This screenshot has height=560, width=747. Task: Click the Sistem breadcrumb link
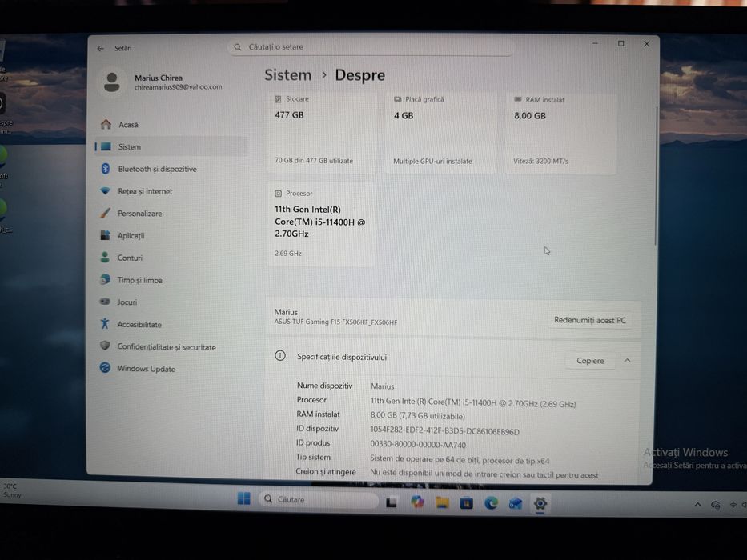pos(287,75)
